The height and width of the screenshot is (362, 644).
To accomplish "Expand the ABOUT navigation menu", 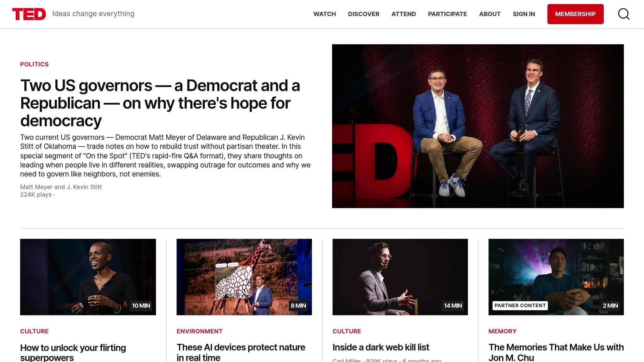I will (490, 14).
